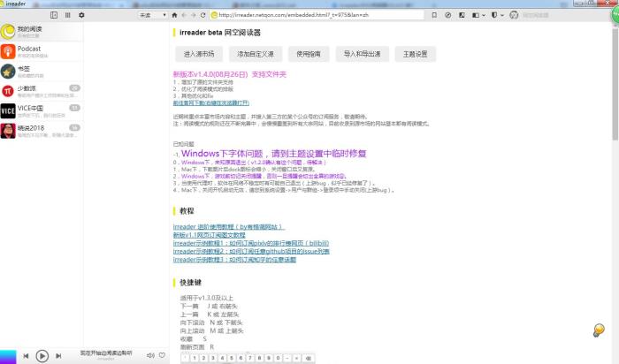This screenshot has height=364, width=619.
Task: Open the 主题设置 button
Action: click(x=416, y=54)
